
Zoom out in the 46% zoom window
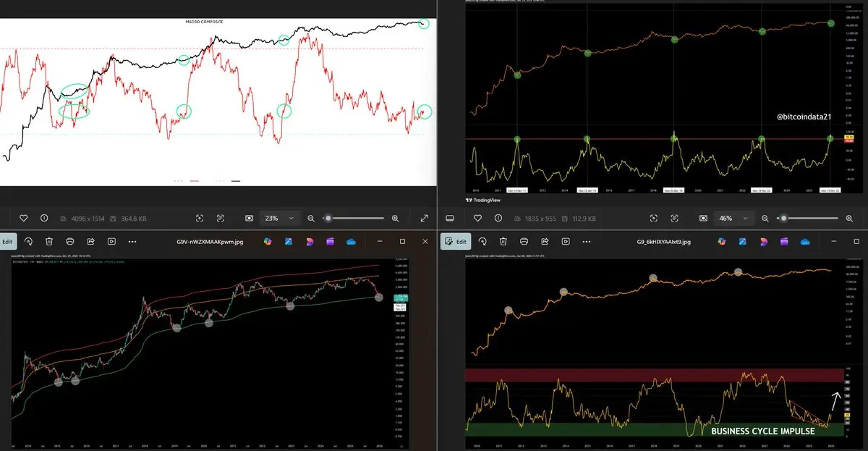pos(765,218)
